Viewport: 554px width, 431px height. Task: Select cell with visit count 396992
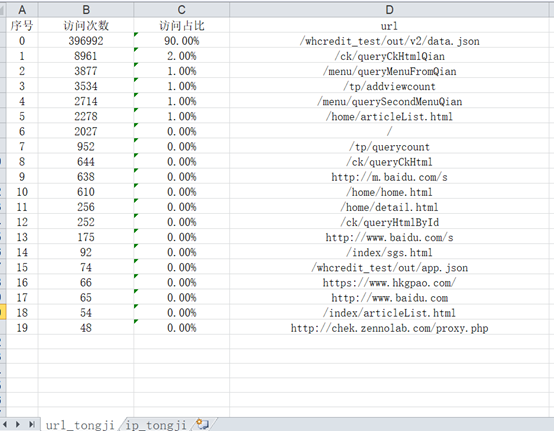click(86, 41)
